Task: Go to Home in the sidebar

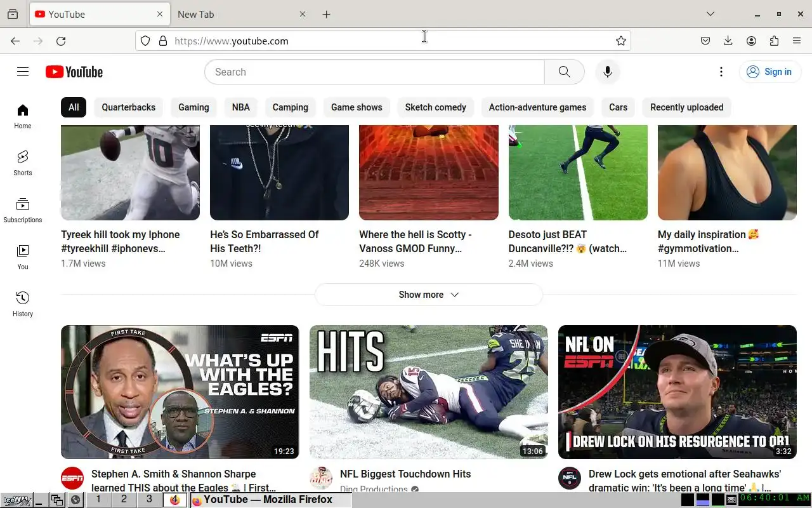Action: point(23,116)
